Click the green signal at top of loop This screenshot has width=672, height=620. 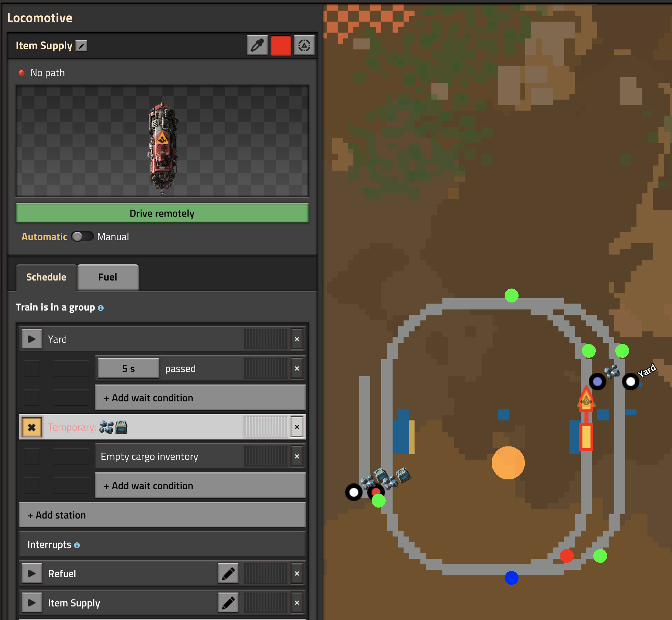point(512,296)
